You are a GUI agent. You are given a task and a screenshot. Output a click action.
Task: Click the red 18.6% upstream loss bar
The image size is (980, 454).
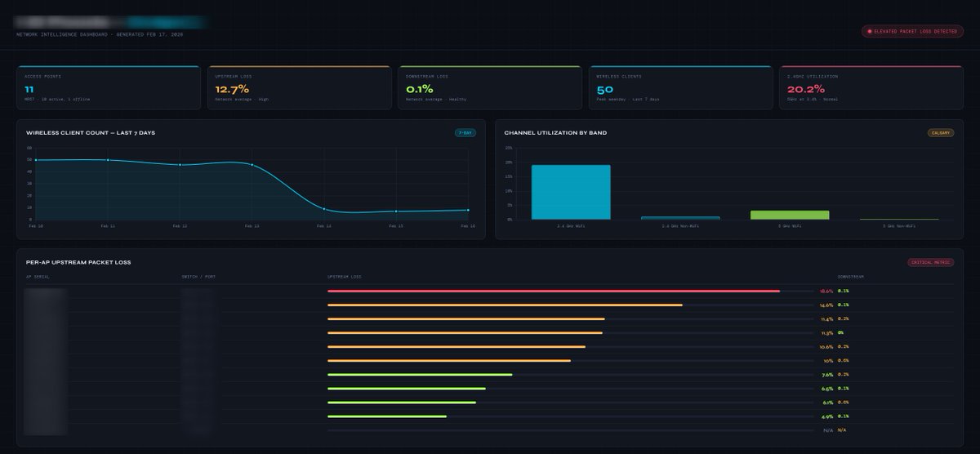click(554, 291)
